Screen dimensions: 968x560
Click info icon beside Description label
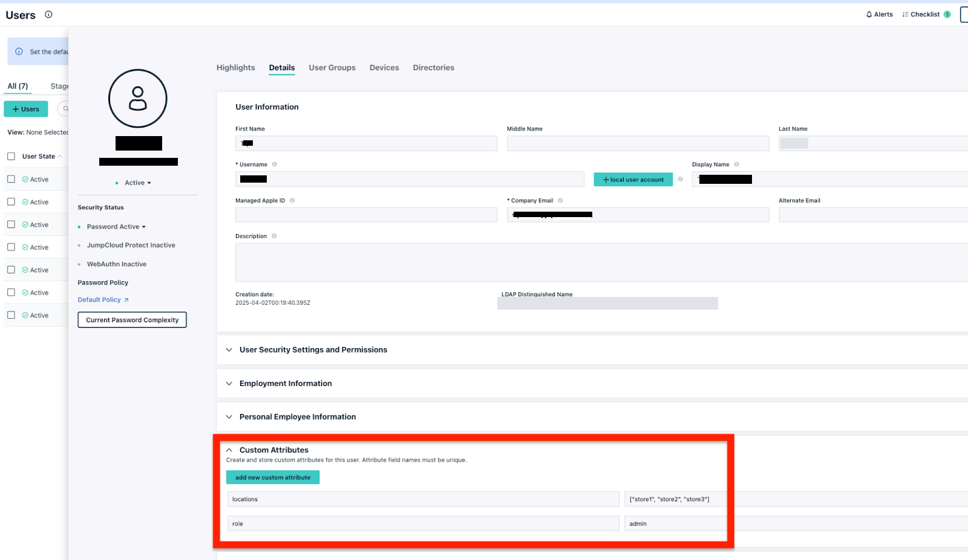pyautogui.click(x=274, y=236)
